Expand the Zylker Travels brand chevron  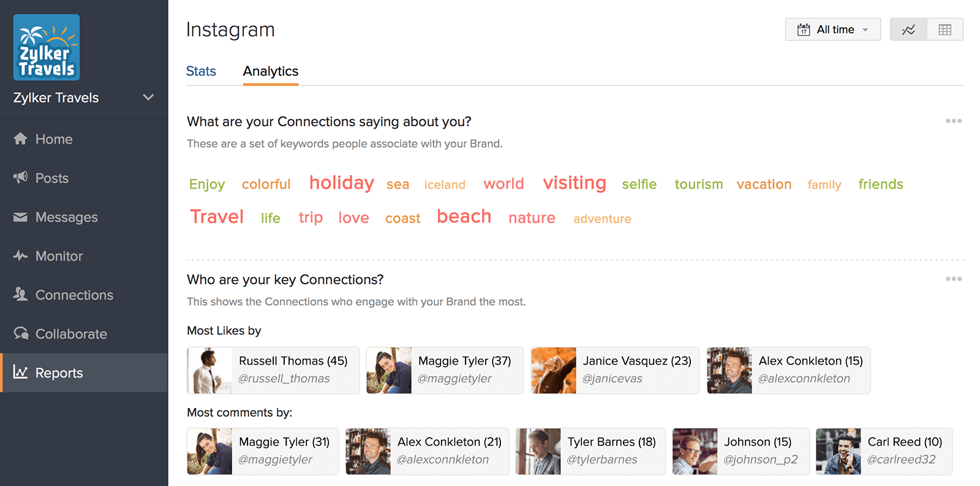click(x=148, y=97)
